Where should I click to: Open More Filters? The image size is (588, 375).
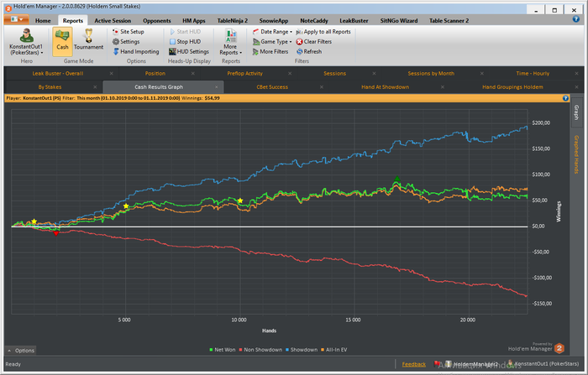tap(270, 52)
